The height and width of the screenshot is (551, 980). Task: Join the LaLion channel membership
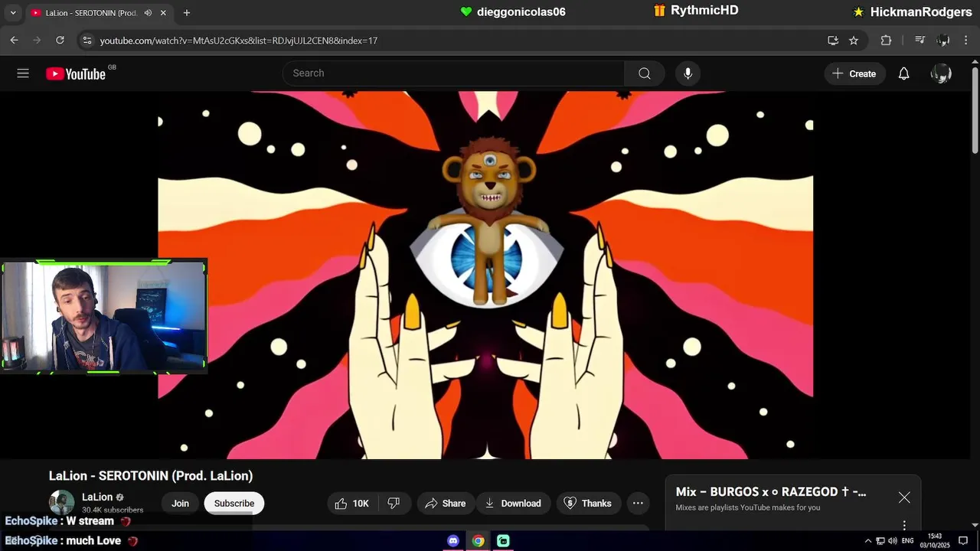point(180,504)
